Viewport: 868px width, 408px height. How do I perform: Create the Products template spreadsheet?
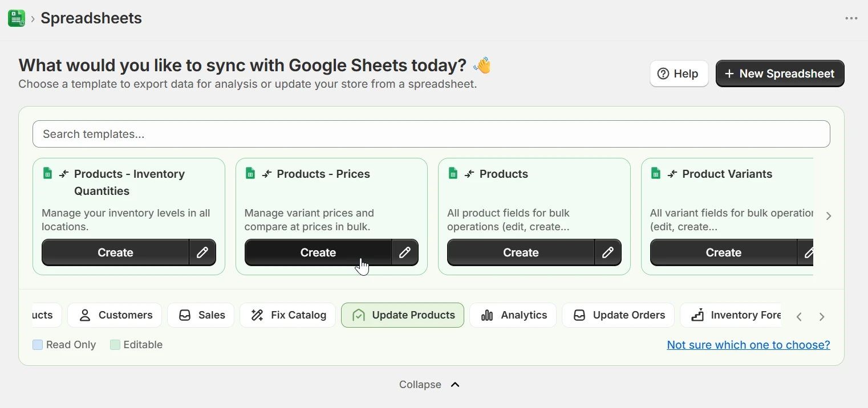[521, 252]
